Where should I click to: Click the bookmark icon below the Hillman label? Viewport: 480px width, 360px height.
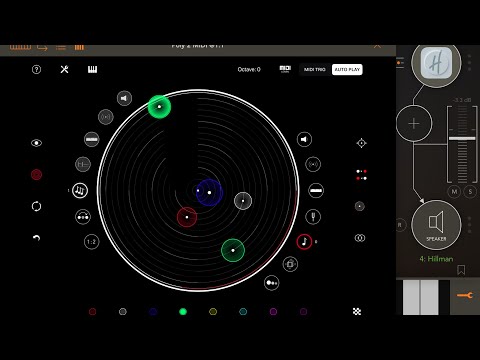[x=461, y=270]
